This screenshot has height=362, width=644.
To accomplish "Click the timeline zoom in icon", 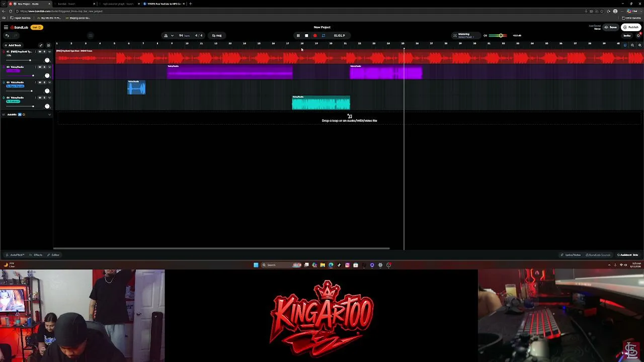I will (x=639, y=45).
